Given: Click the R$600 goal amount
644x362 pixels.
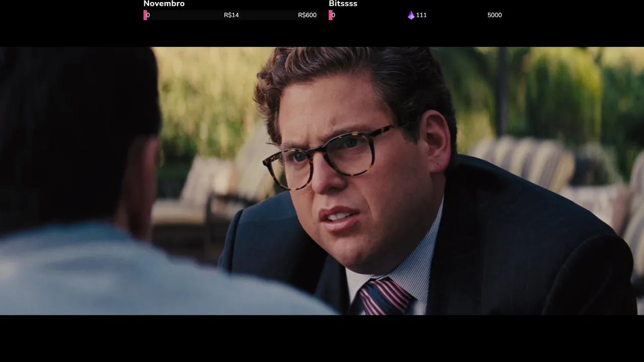Looking at the screenshot, I should click(307, 15).
